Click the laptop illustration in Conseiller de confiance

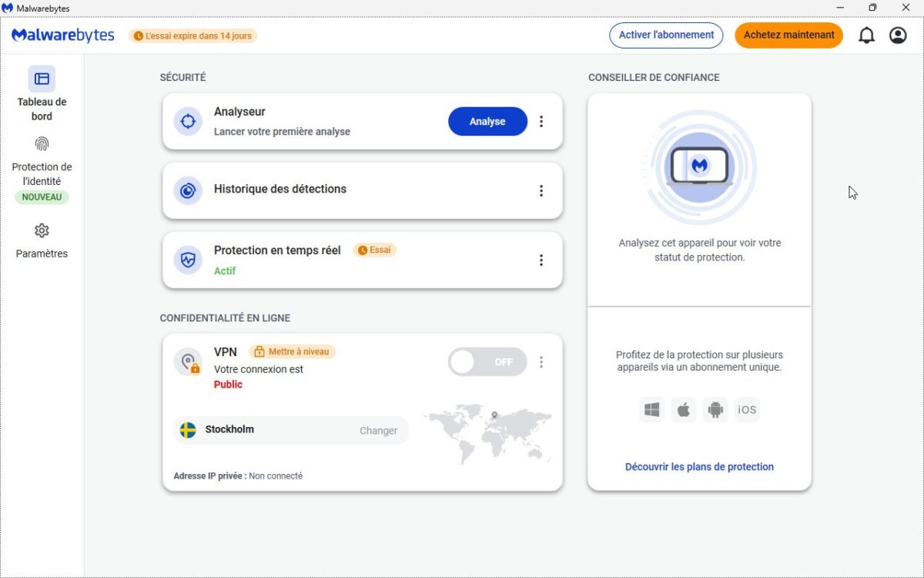[699, 166]
